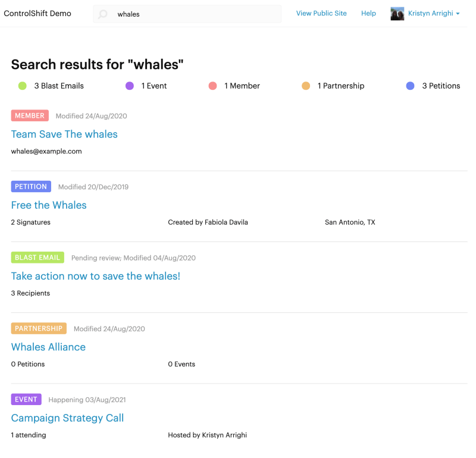Open the View Public Site link
The width and height of the screenshot is (476, 458).
point(321,13)
